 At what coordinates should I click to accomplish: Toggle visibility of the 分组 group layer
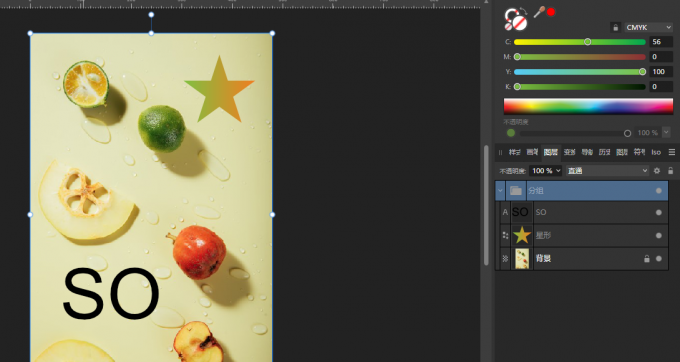[659, 191]
